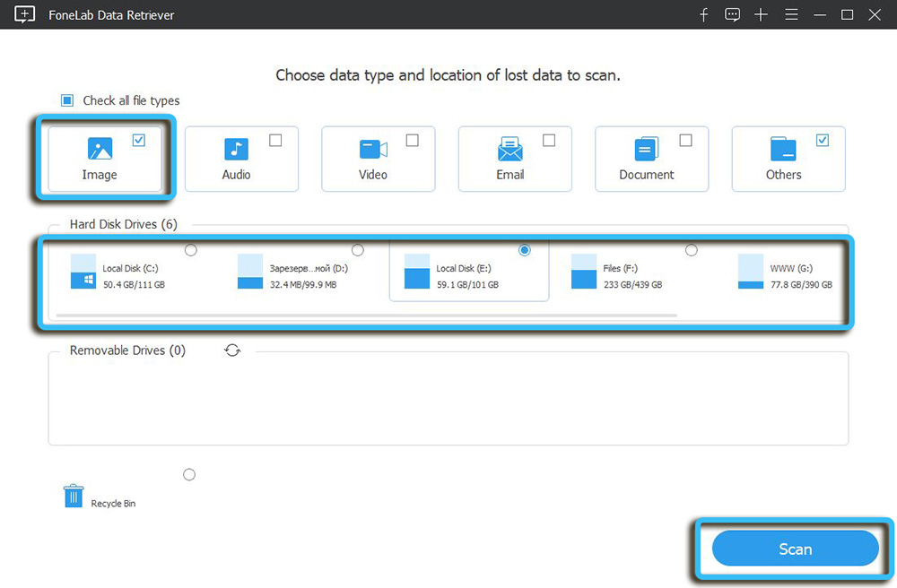Viewport: 897px width, 588px height.
Task: Click the '59.1 GB/101 GB' size text
Action: [x=467, y=284]
